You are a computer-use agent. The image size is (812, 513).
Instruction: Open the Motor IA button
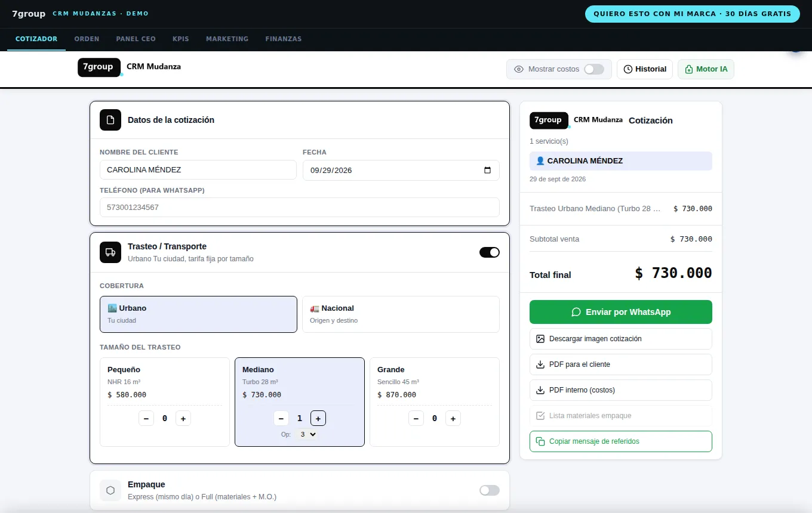coord(706,69)
